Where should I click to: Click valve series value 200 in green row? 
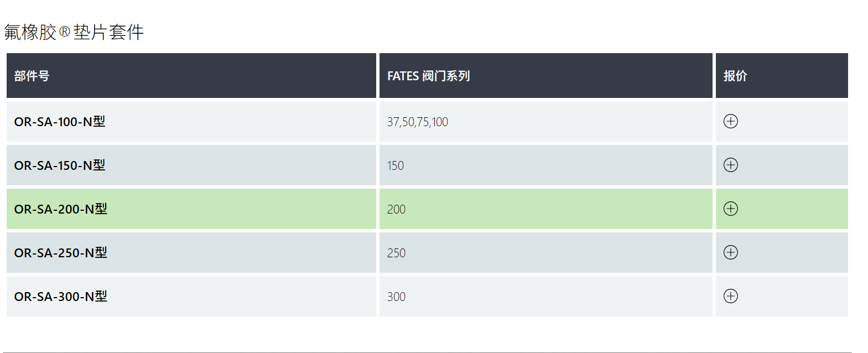click(396, 209)
